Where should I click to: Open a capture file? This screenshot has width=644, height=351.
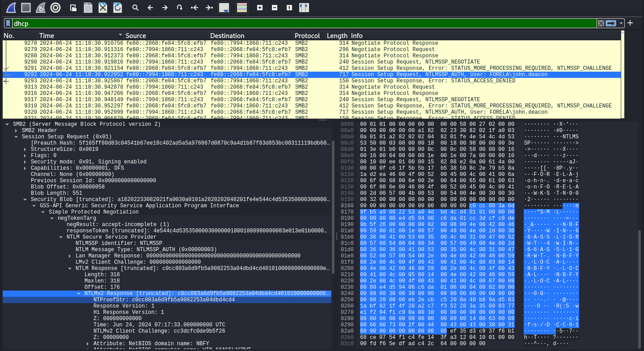click(x=73, y=8)
